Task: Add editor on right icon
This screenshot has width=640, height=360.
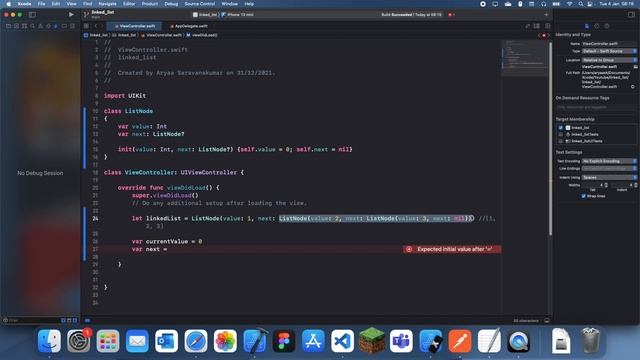Action: (x=548, y=26)
